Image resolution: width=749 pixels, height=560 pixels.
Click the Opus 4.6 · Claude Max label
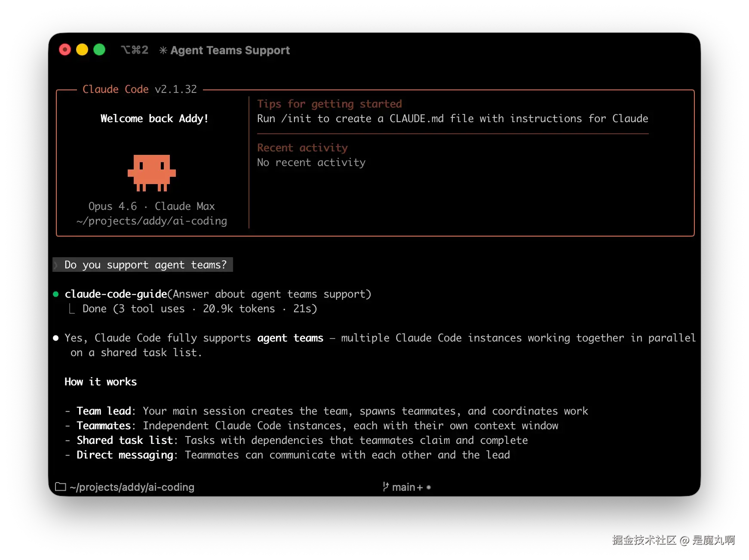[x=151, y=206]
